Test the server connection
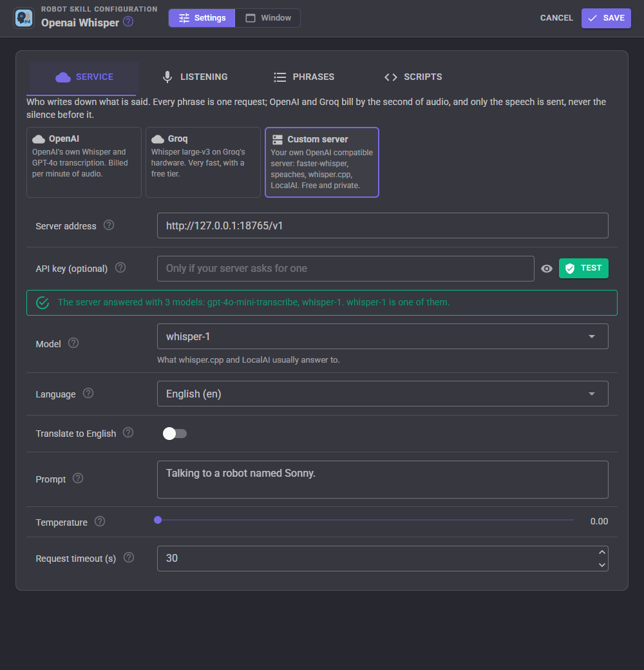Viewport: 644px width, 670px height. 583,269
